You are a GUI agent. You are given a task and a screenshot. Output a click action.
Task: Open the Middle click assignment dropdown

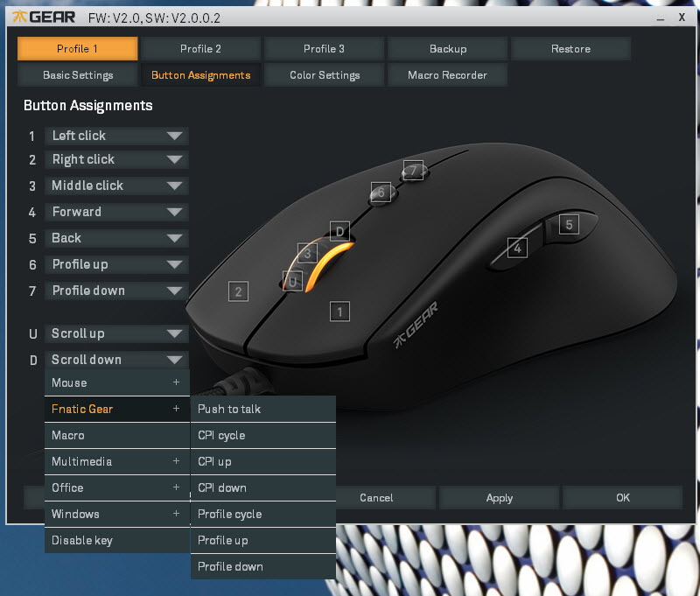(x=116, y=186)
